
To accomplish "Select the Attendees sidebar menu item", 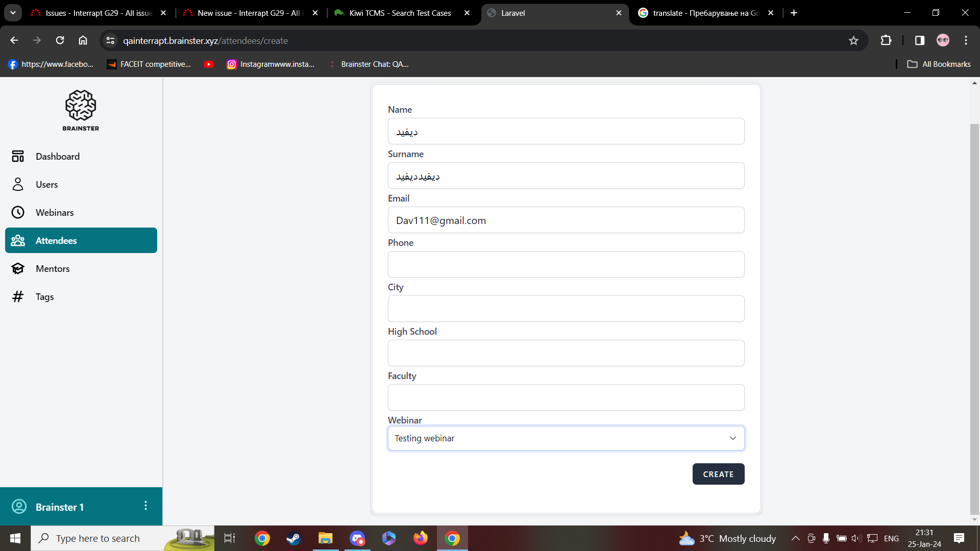I will point(81,241).
